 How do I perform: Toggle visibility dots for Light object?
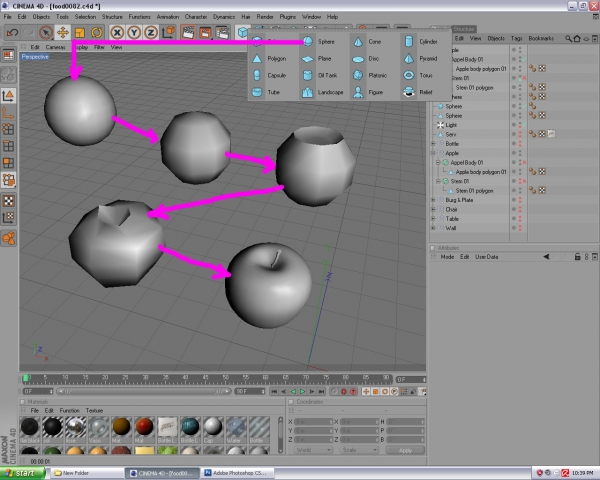point(520,125)
